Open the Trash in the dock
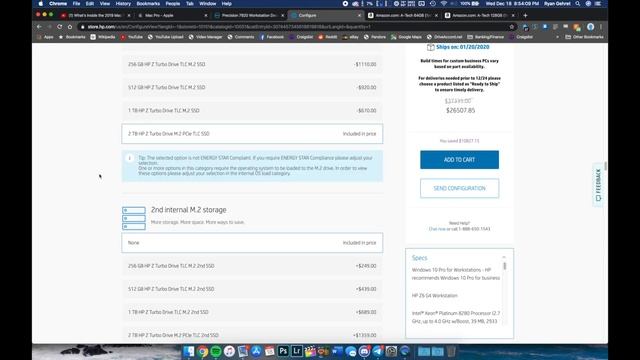The image size is (640, 360). [451, 351]
